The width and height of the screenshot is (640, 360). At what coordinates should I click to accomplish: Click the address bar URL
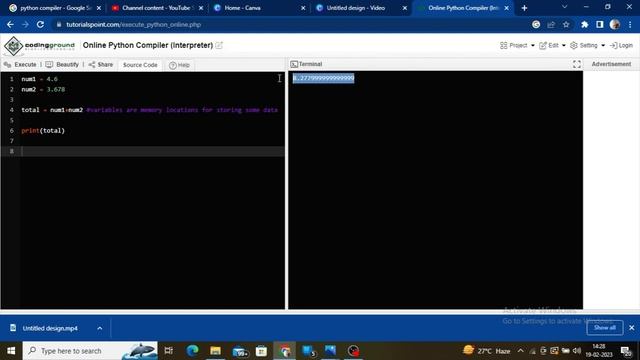point(133,24)
